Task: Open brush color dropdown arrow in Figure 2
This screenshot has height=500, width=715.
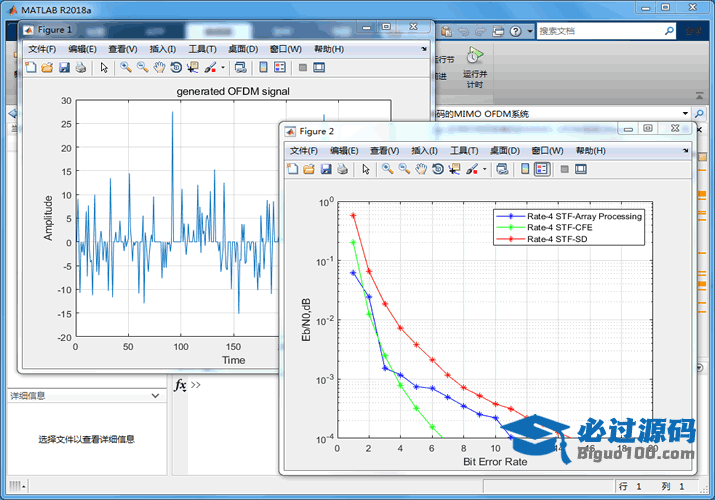Action: 485,170
